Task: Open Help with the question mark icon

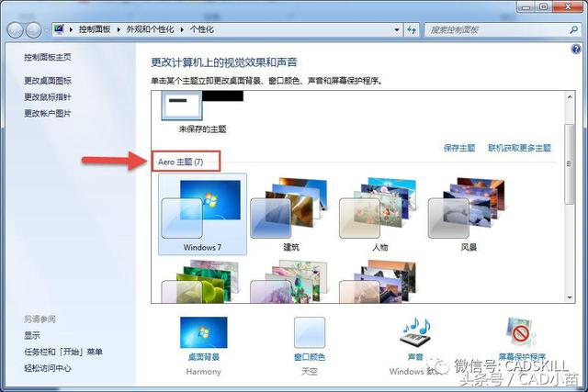Action: coord(576,49)
